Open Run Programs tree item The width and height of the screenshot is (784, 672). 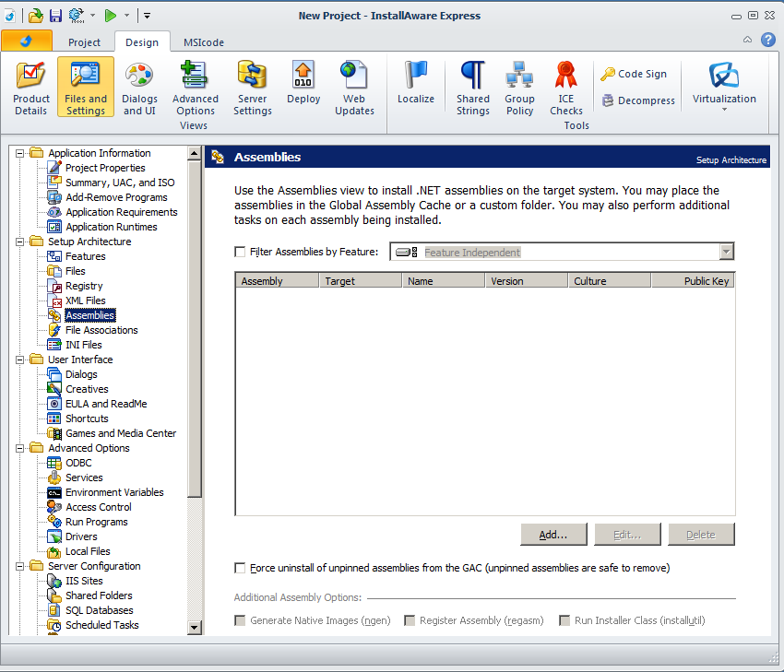pos(97,522)
